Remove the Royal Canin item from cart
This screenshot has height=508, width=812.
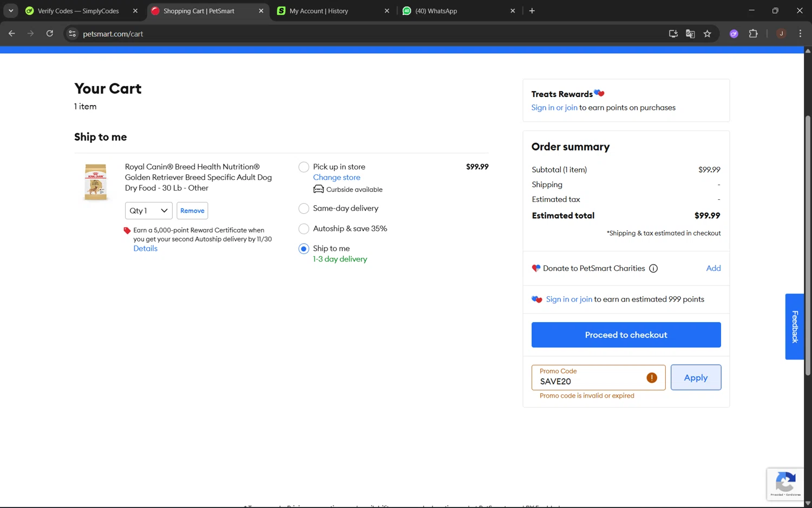point(192,211)
